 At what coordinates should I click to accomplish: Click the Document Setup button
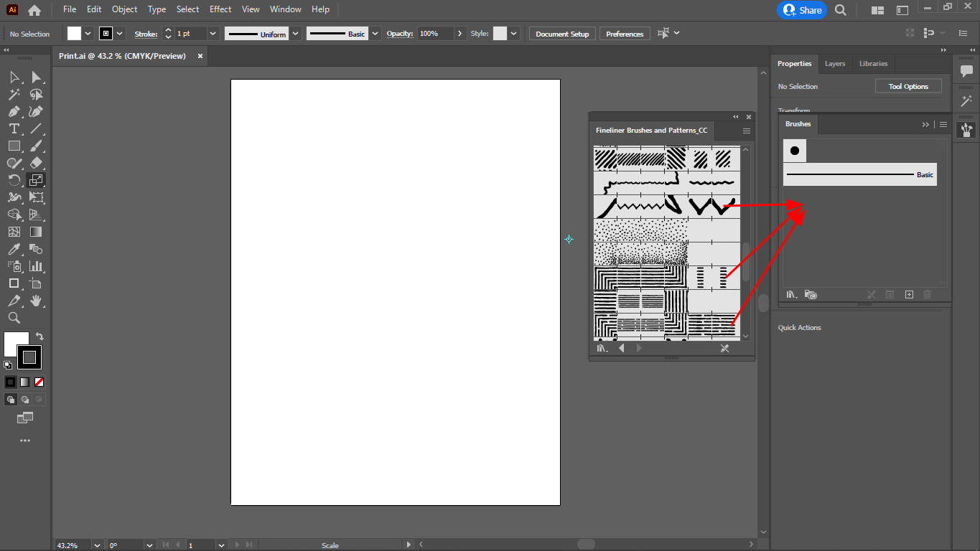point(562,33)
